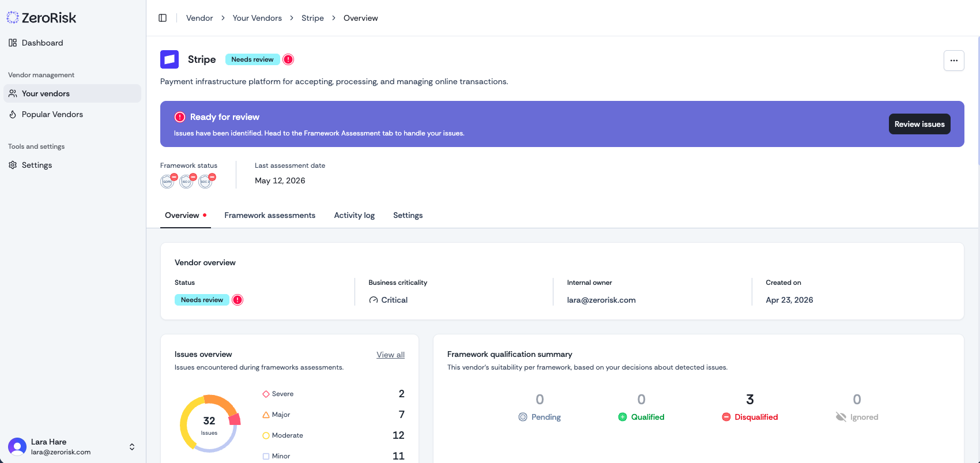Click the Needs review badge in header

pos(252,59)
